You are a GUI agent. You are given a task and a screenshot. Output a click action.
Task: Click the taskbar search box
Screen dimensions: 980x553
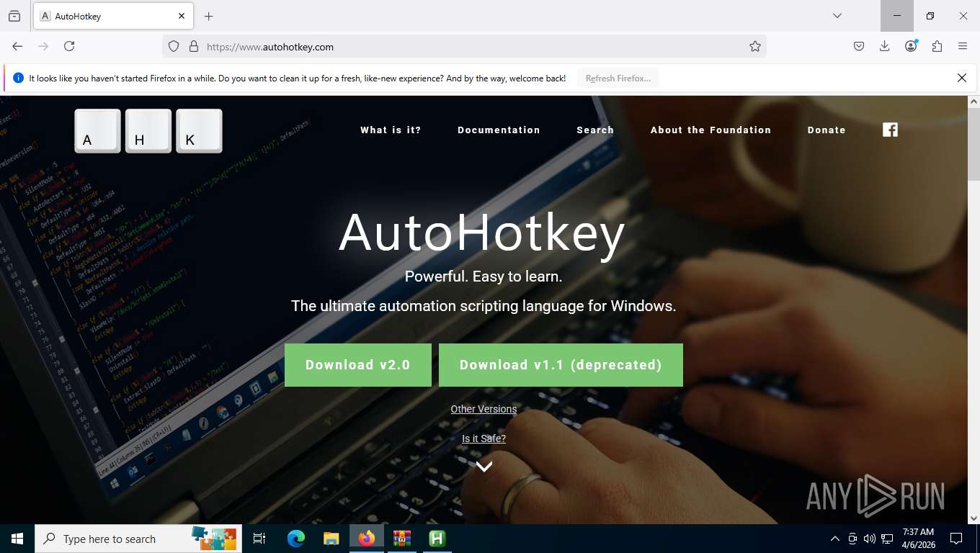coord(137,539)
